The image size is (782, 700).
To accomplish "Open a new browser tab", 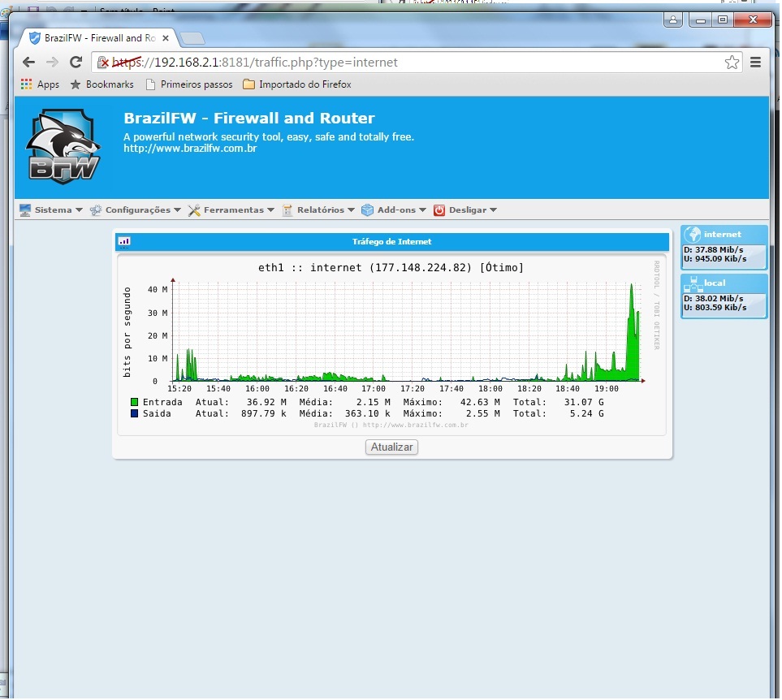I will [x=192, y=38].
